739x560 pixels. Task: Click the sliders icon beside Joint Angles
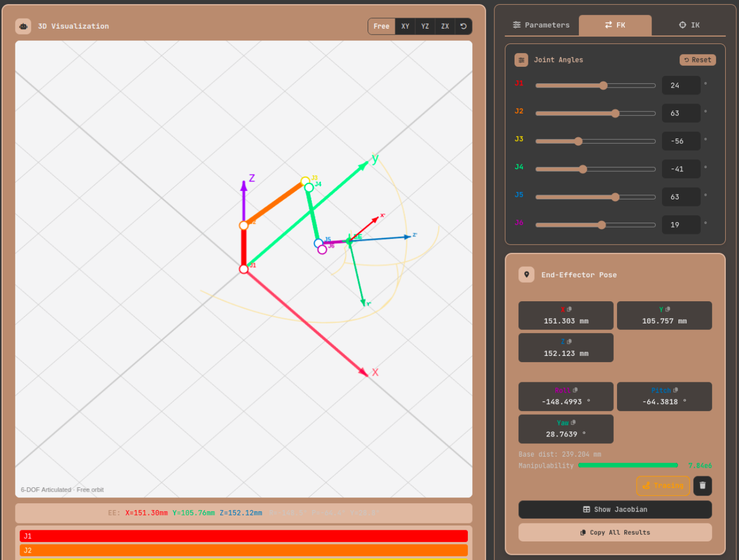521,60
